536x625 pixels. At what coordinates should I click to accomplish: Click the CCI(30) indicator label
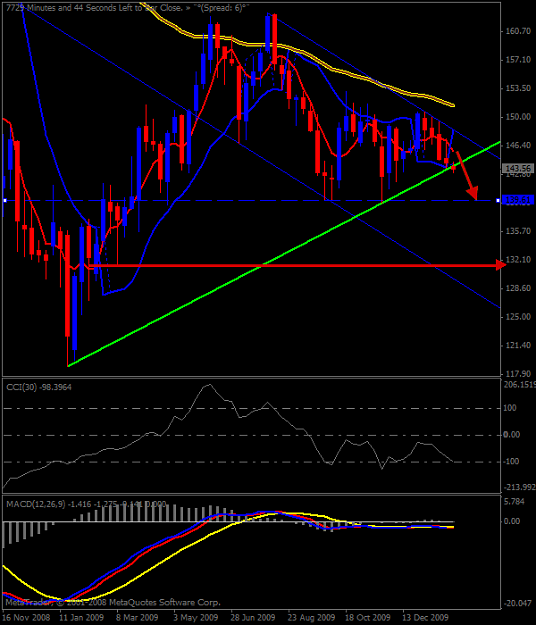tap(39, 387)
